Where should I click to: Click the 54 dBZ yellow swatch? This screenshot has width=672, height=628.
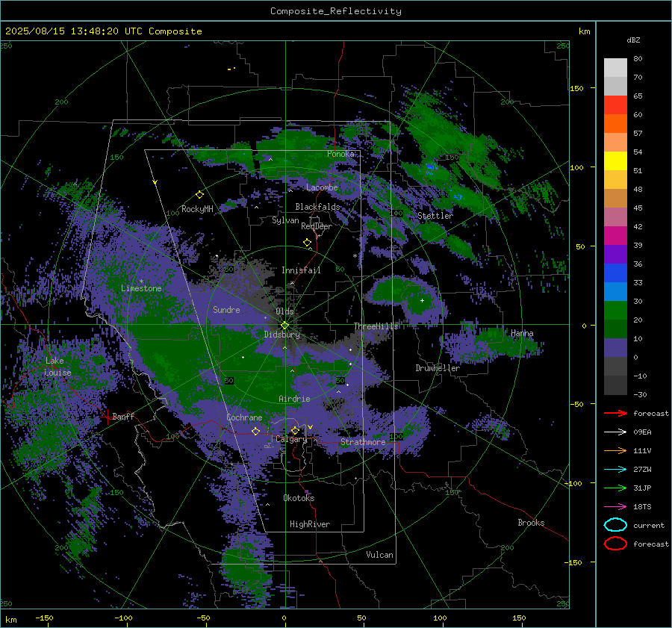click(x=615, y=161)
